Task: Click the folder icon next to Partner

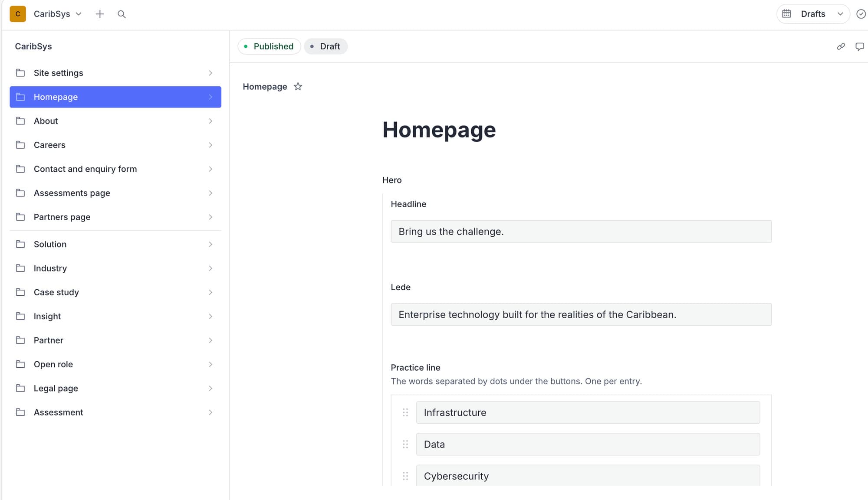Action: (20, 340)
